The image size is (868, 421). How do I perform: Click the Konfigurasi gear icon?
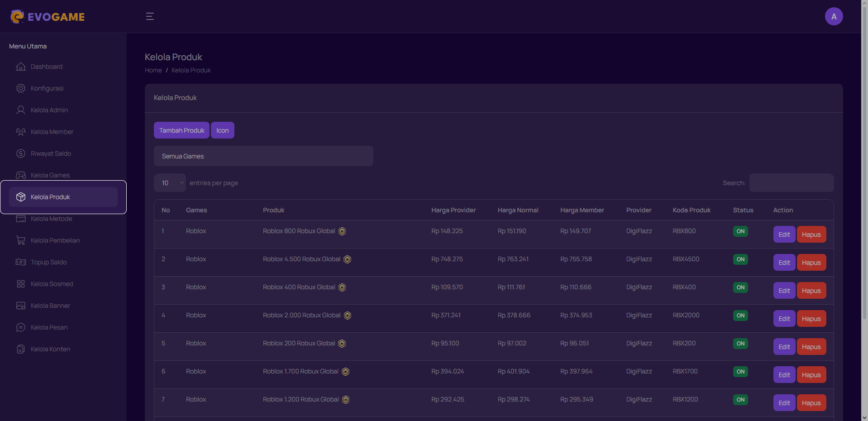click(21, 88)
